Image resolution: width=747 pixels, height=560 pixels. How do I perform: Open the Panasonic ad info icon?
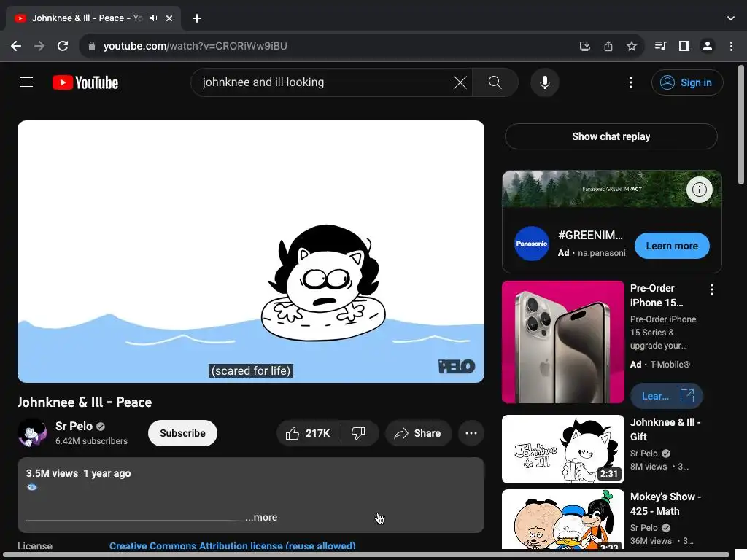(x=699, y=190)
